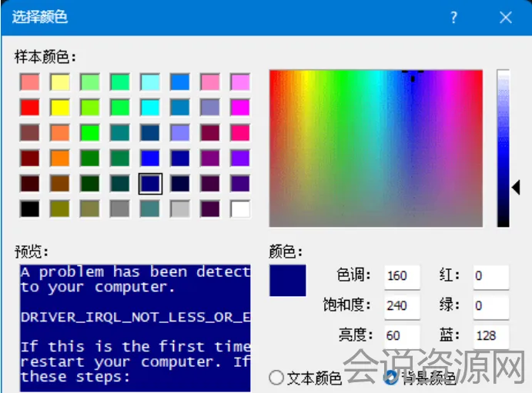Click the hue input field
Image resolution: width=532 pixels, height=393 pixels.
point(401,276)
